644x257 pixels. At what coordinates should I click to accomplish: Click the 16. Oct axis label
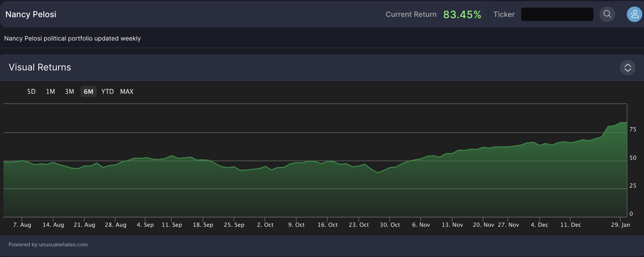(x=328, y=225)
